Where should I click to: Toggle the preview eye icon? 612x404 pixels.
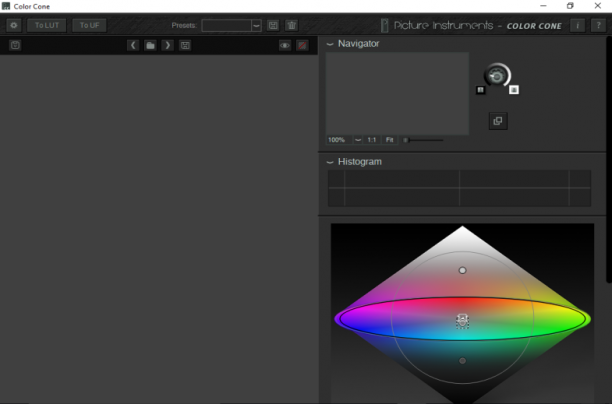coord(285,45)
